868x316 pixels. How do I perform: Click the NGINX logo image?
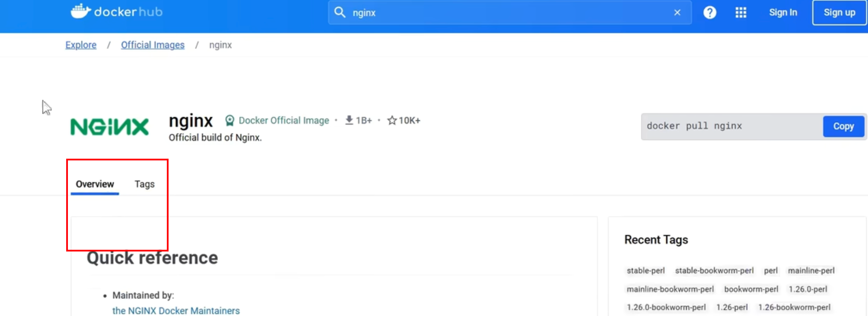click(110, 127)
